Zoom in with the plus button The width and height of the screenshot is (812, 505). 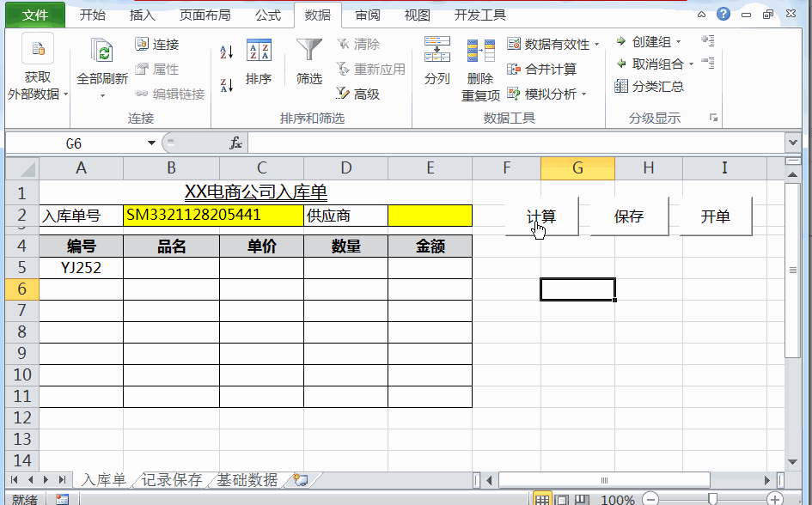click(x=775, y=499)
